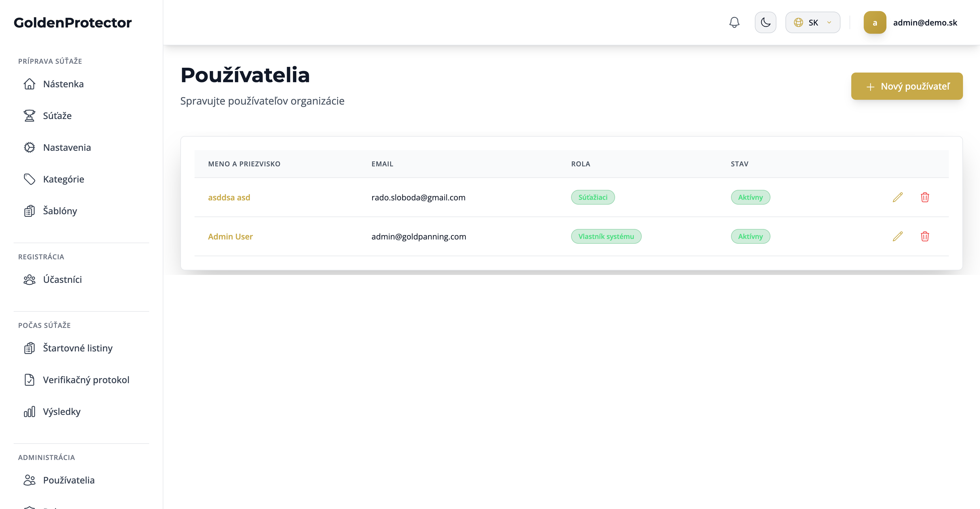The image size is (980, 509).
Task: Toggle dark mode with moon icon
Action: click(765, 22)
